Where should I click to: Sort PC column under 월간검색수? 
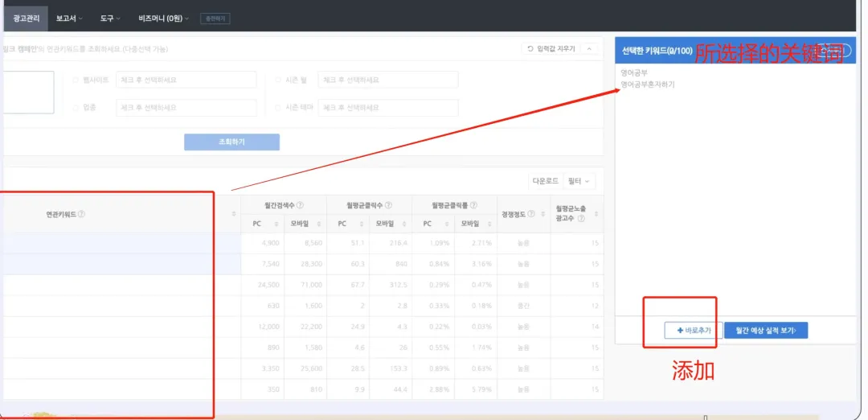pos(276,224)
